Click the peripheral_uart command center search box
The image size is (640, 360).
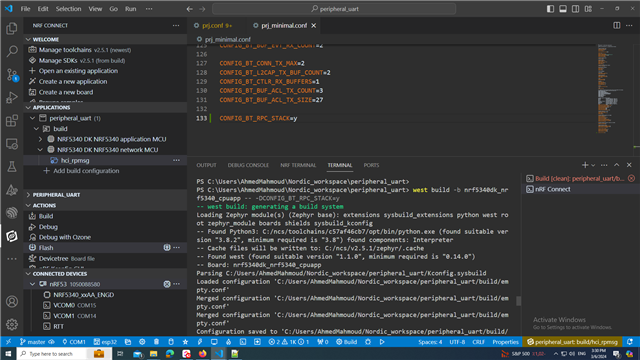(334, 9)
